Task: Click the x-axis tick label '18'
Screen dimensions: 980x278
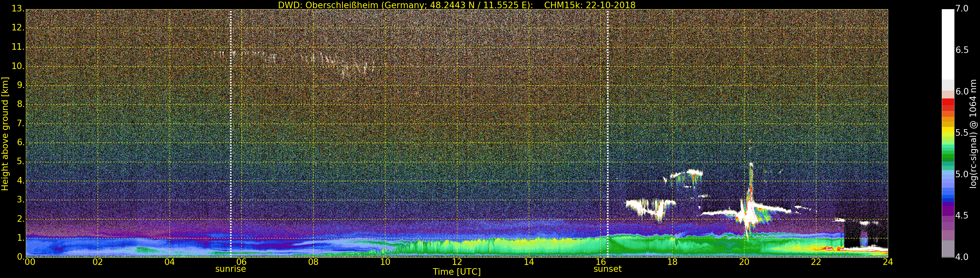Action: click(x=672, y=262)
